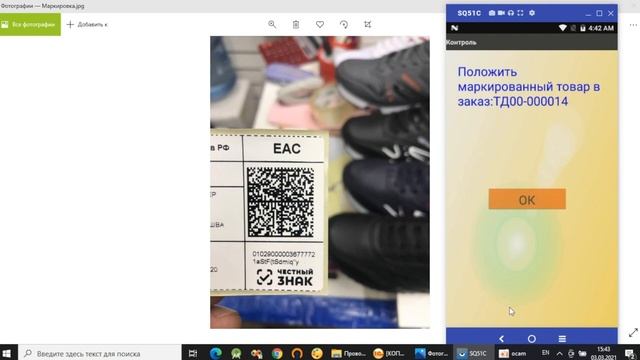This screenshot has width=640, height=360.
Task: Click the Windows search box
Action: click(100, 353)
